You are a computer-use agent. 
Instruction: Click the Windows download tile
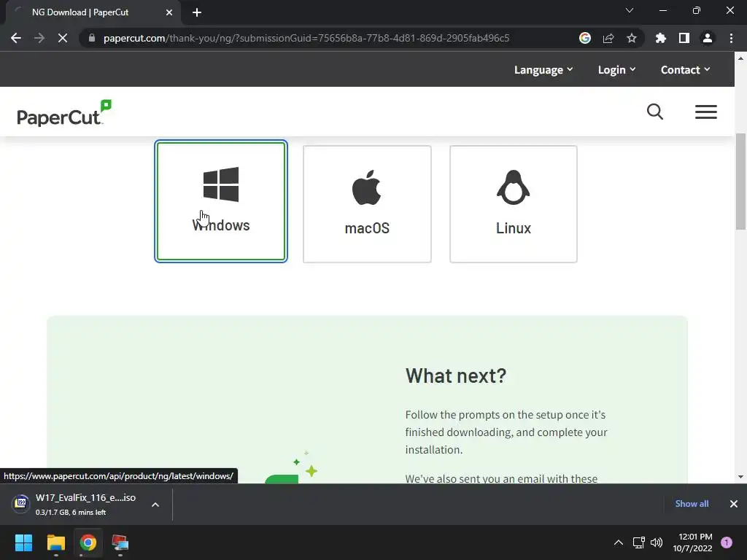point(220,201)
